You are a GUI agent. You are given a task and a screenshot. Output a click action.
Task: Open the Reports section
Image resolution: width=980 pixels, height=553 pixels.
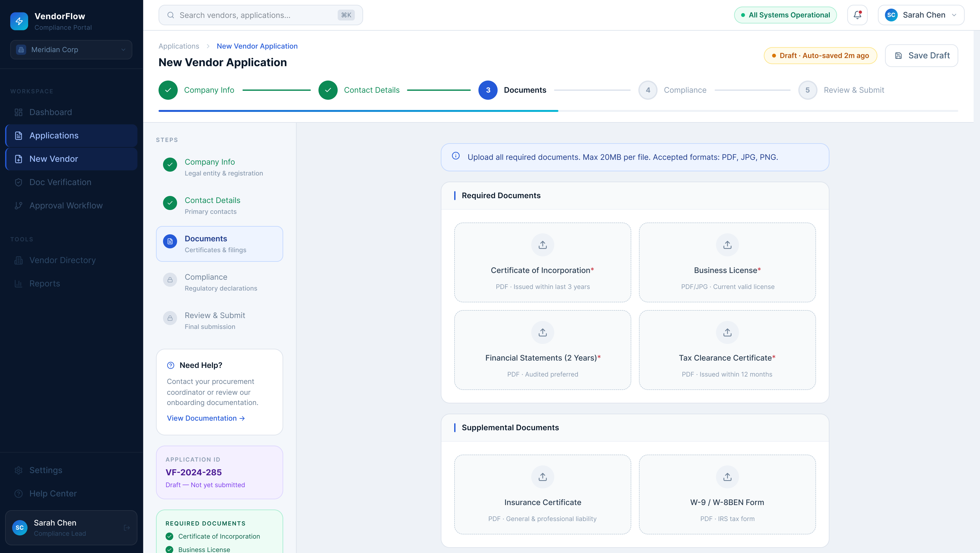pos(71,283)
